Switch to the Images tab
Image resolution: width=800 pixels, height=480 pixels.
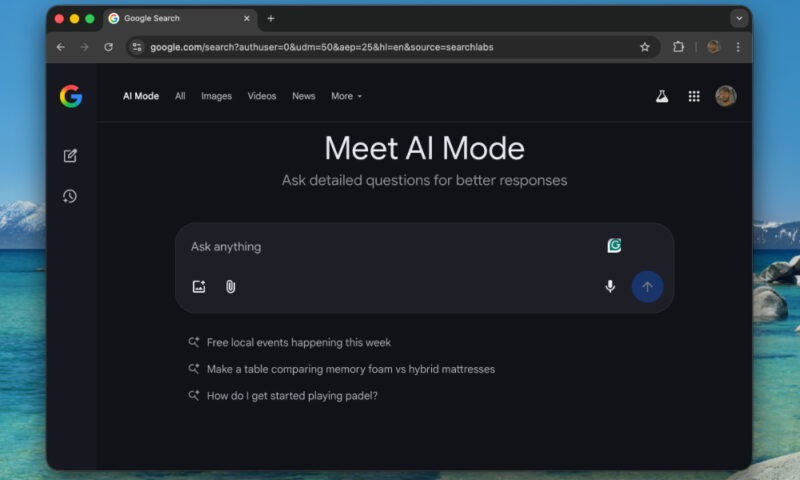216,96
